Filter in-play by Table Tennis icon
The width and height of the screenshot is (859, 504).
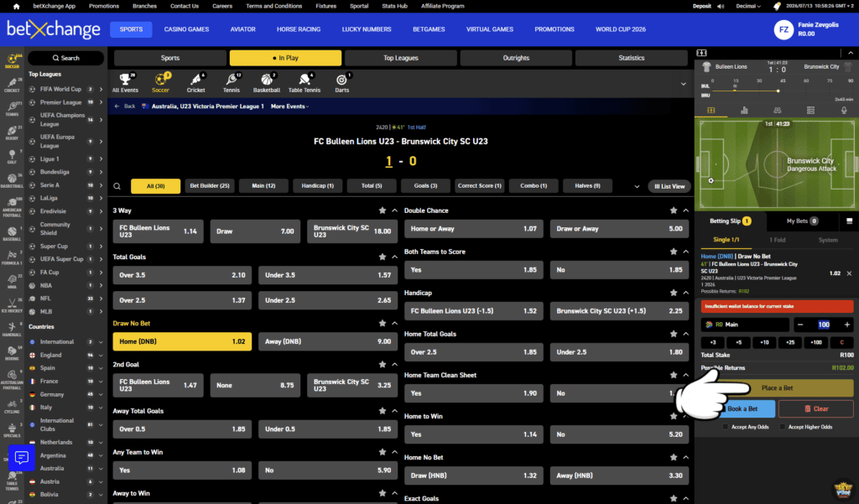point(304,83)
